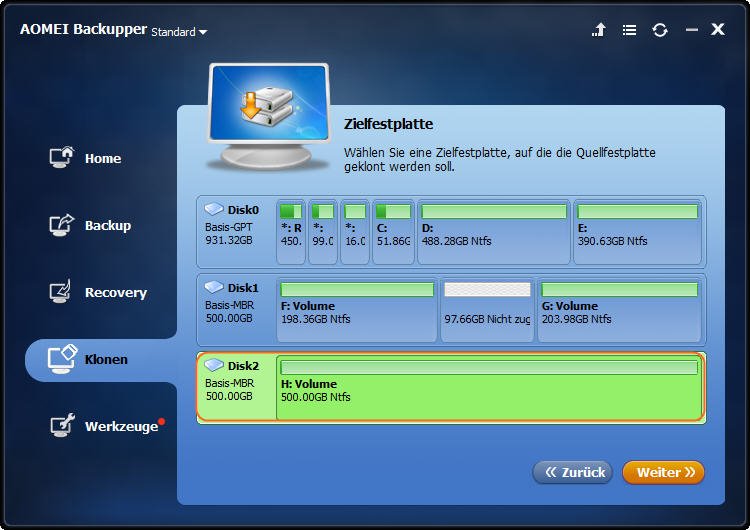750x530 pixels.
Task: Open the Home sidebar section
Action: [86, 158]
